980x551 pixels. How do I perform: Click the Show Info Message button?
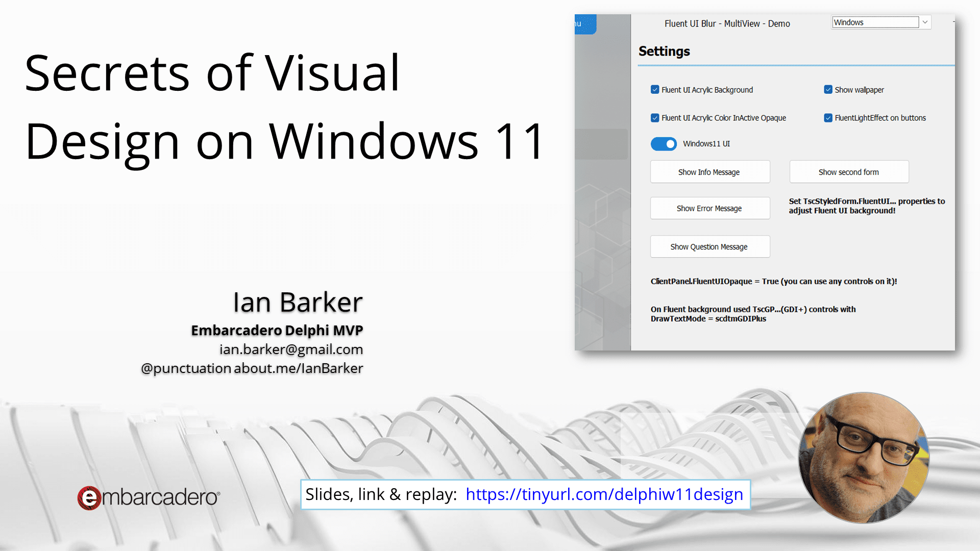[x=710, y=172]
